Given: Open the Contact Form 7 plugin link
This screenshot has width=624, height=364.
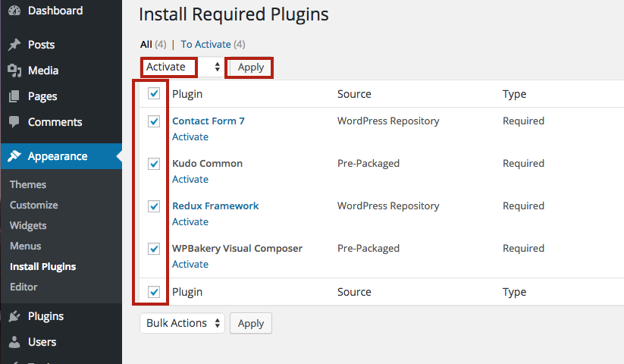Looking at the screenshot, I should [x=209, y=121].
